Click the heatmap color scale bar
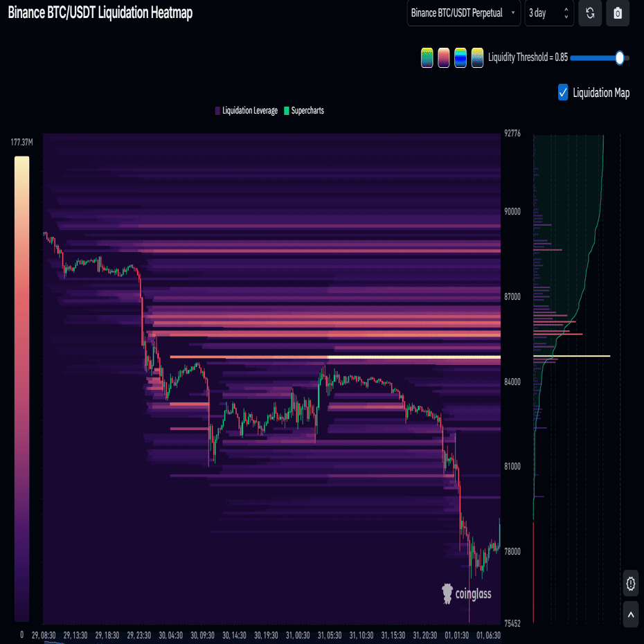The image size is (644, 644). click(21, 388)
